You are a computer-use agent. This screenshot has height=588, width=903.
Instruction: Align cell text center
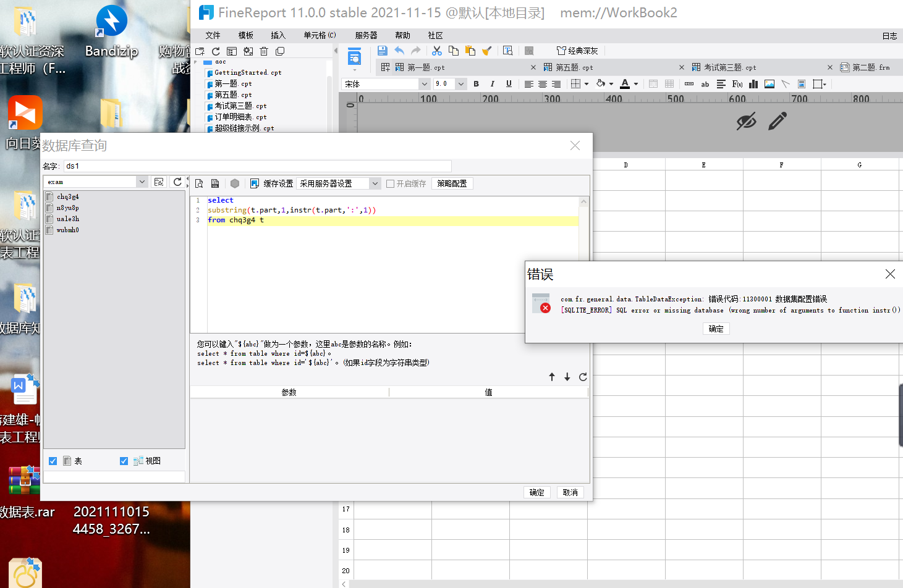click(x=543, y=84)
